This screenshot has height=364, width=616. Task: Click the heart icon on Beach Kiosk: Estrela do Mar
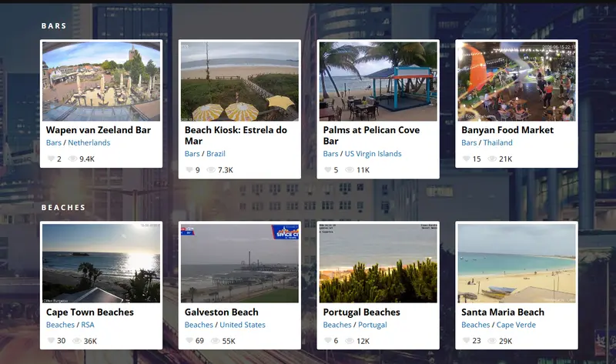coord(189,169)
